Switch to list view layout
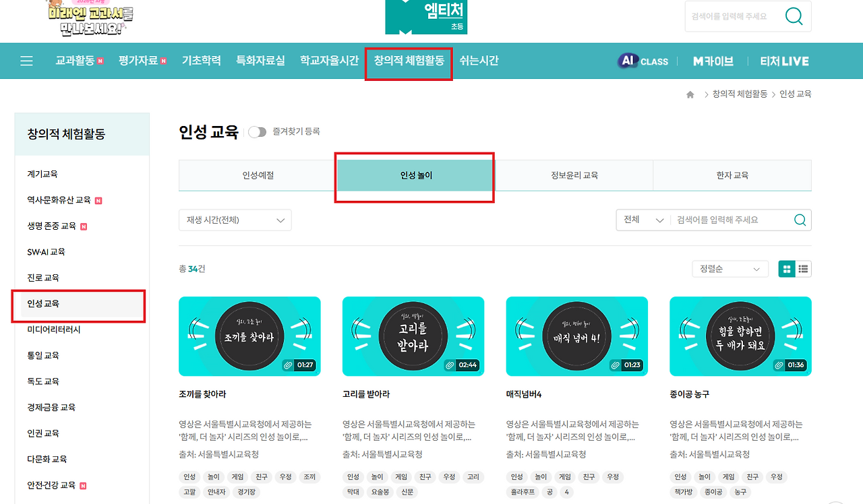Screen dimensions: 863x504 pos(802,268)
